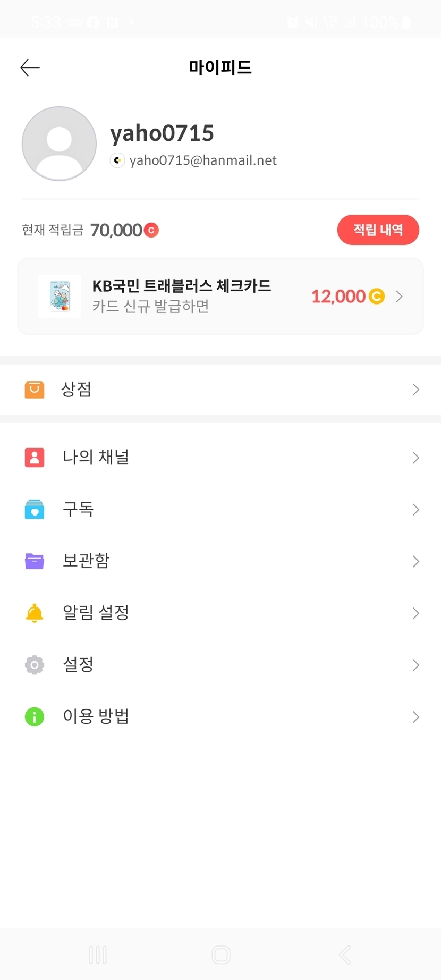Viewport: 441px width, 980px height.
Task: Open the 보관함 menu item
Action: 86,561
